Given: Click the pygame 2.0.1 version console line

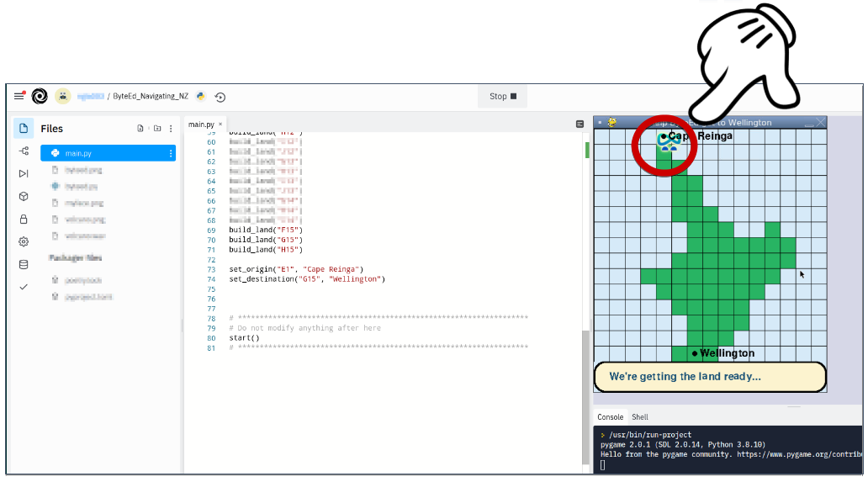Looking at the screenshot, I should [683, 445].
